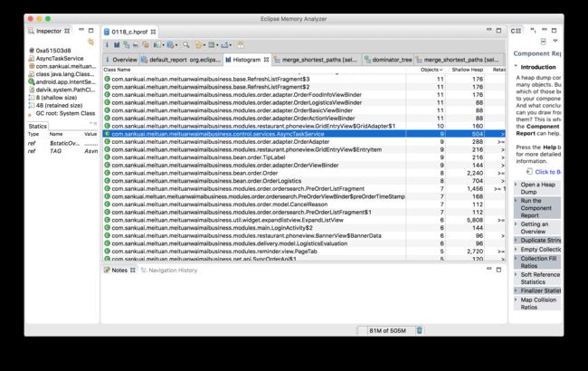The height and width of the screenshot is (371, 588).
Task: Close the 0118_c.hprof editor tab
Action: [x=153, y=32]
